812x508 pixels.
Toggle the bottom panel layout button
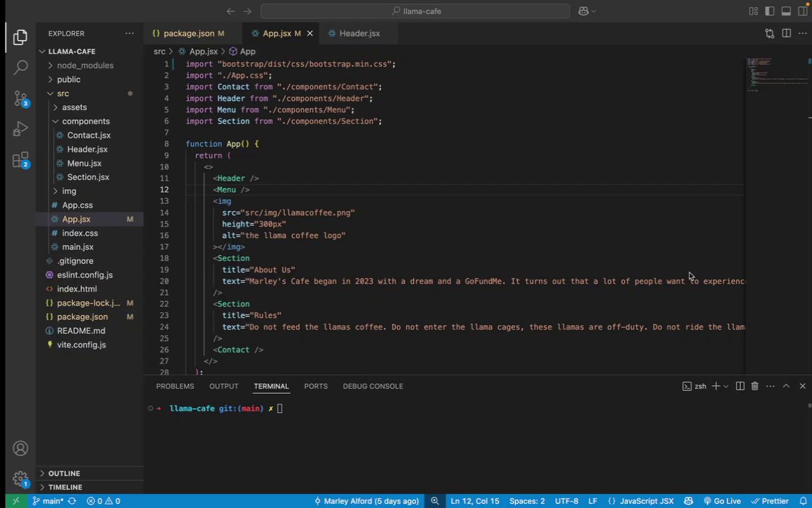tap(786, 11)
